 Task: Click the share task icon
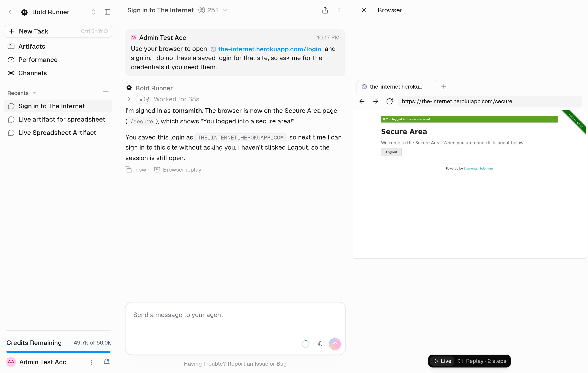(325, 10)
